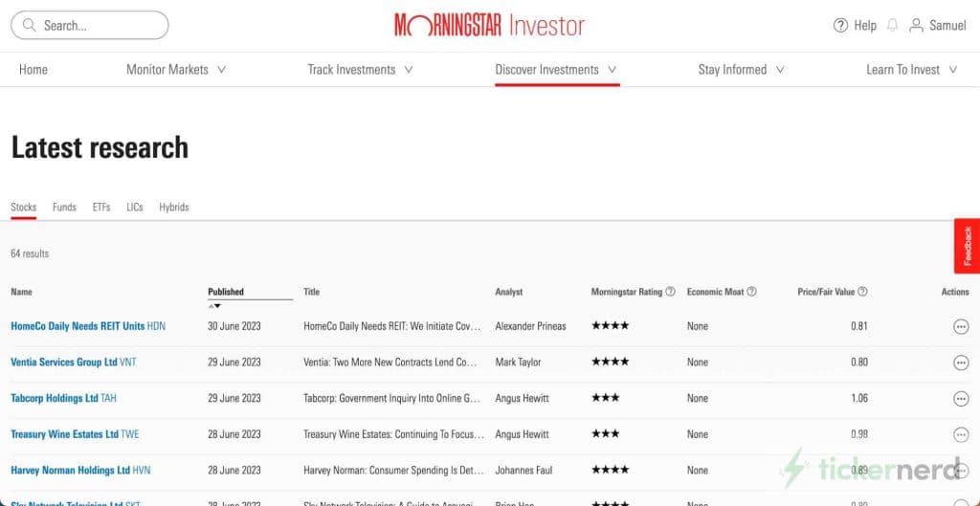Click Tabcorp's three-star rating

click(606, 398)
